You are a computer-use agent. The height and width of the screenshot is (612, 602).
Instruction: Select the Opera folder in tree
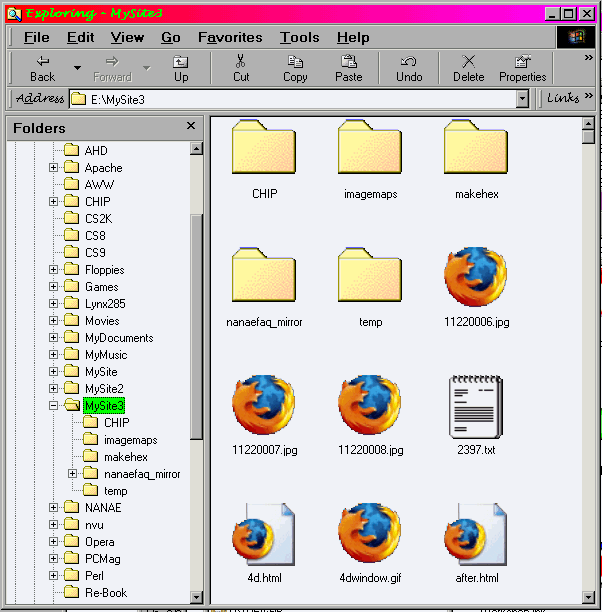point(99,542)
